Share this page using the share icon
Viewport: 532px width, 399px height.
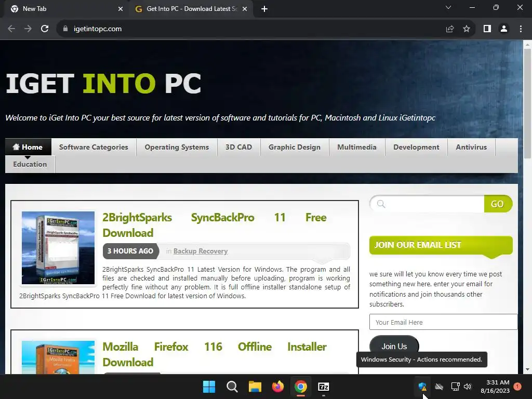tap(450, 29)
